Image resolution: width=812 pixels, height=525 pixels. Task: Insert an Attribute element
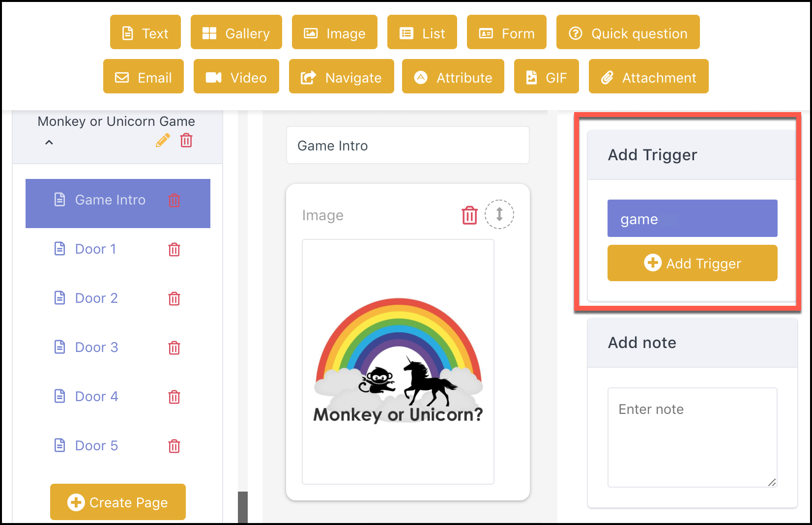[x=453, y=76]
